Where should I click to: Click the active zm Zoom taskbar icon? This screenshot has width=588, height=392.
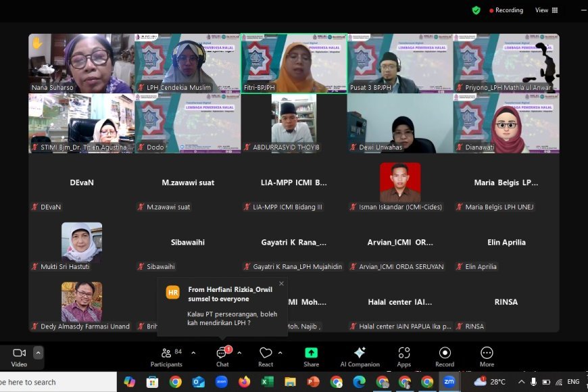[449, 383]
